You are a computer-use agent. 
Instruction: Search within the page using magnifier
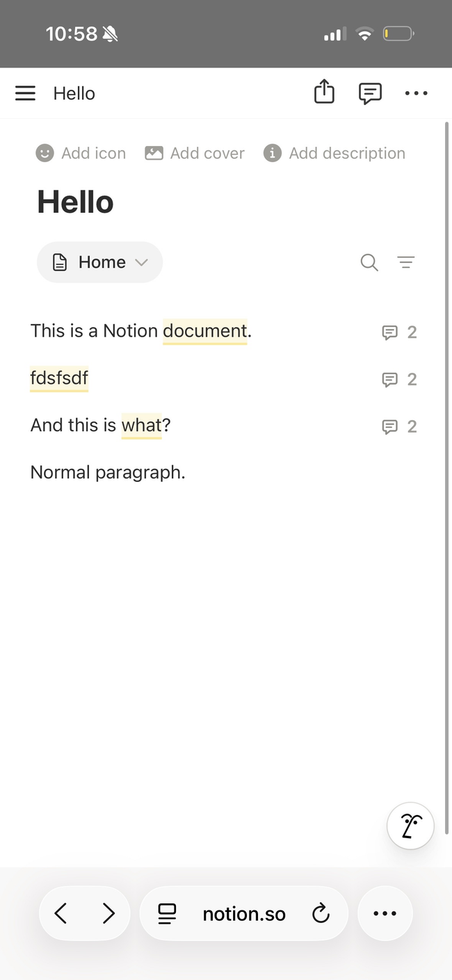(x=369, y=262)
